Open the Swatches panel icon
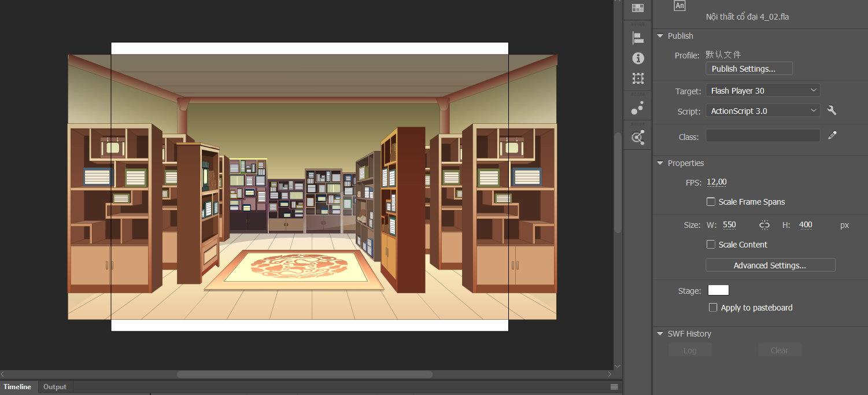 coord(638,8)
